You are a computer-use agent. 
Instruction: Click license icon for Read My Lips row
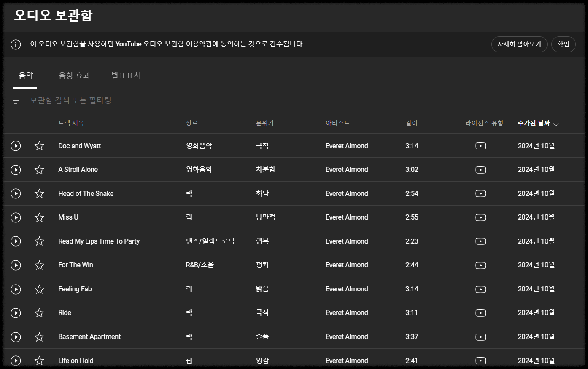pos(480,241)
